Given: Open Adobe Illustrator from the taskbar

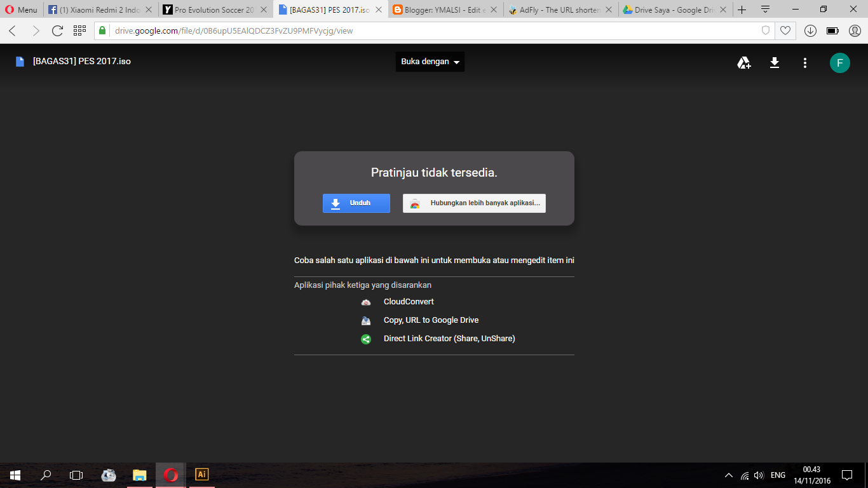Looking at the screenshot, I should (201, 475).
